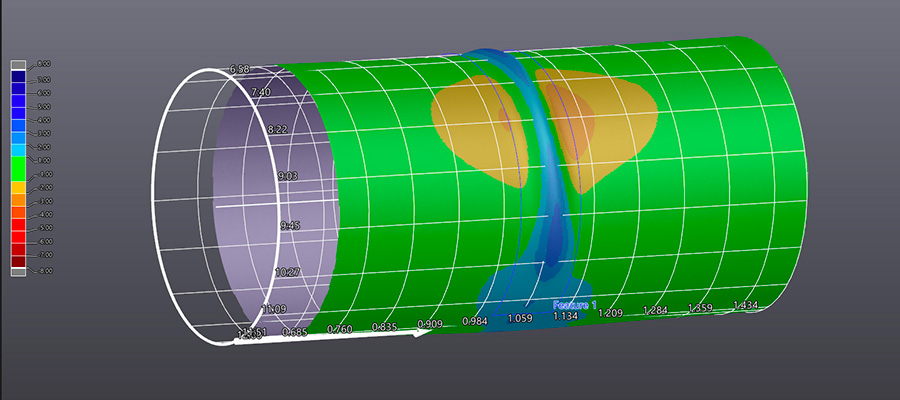Select the dark maroon swatch in the legend
This screenshot has height=400, width=900.
coord(19,255)
